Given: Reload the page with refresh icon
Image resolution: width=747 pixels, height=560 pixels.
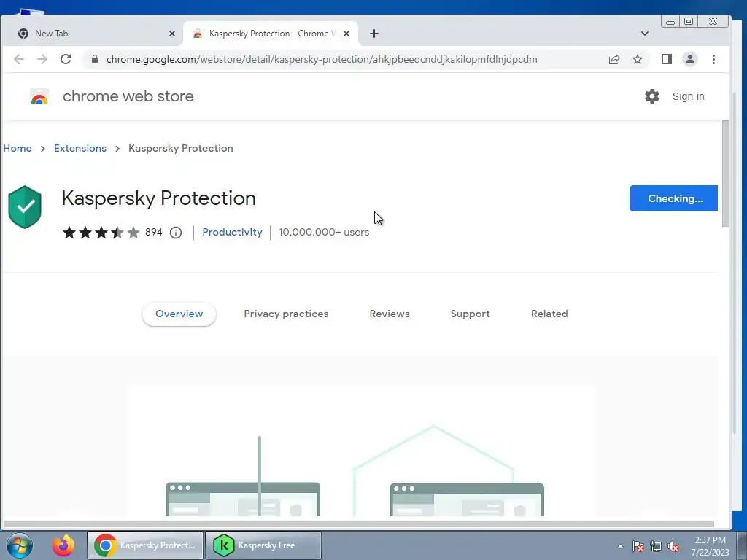Looking at the screenshot, I should click(66, 59).
